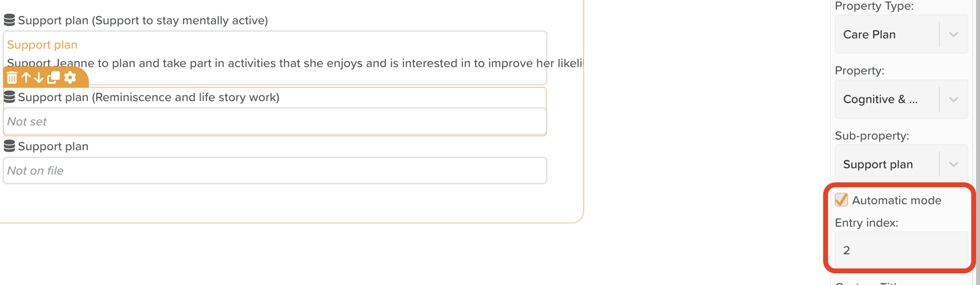Screen dimensions: 980x285
Task: Click database icon beside Reminiscence and life story work
Action: click(9, 97)
